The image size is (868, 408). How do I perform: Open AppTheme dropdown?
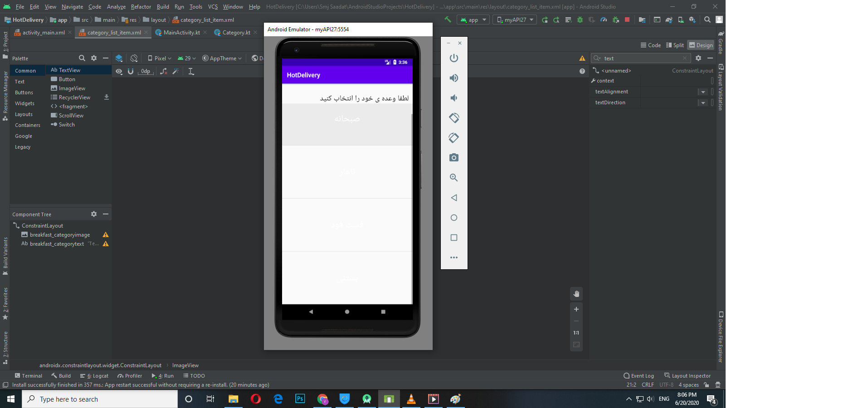click(222, 58)
